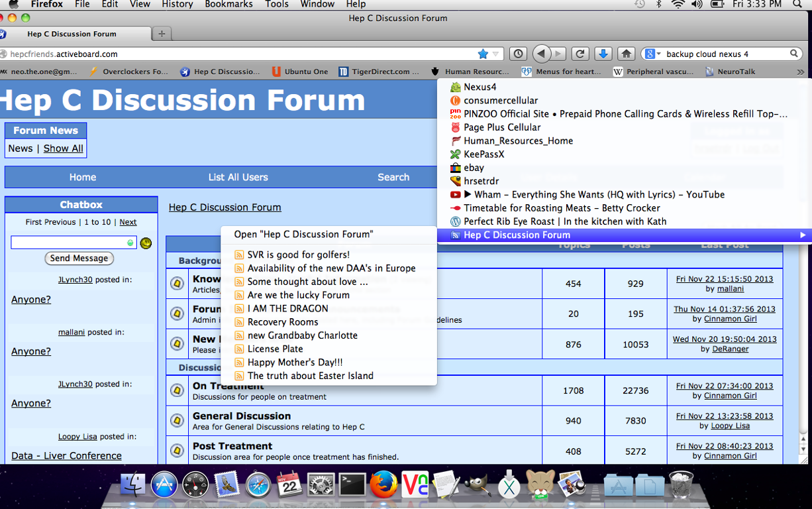Viewport: 812px width, 509px height.
Task: Open GIMP from the dock
Action: [477, 486]
